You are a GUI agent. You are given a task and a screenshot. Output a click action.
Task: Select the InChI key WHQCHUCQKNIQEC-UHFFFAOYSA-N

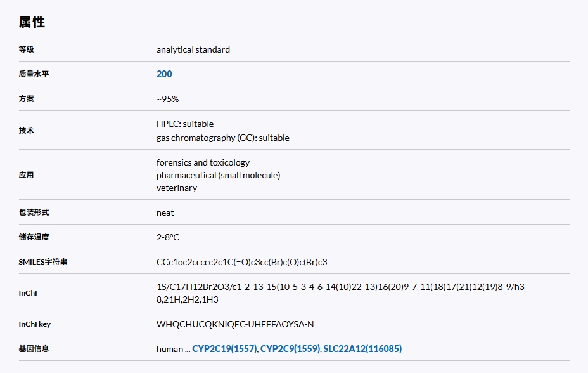(235, 324)
